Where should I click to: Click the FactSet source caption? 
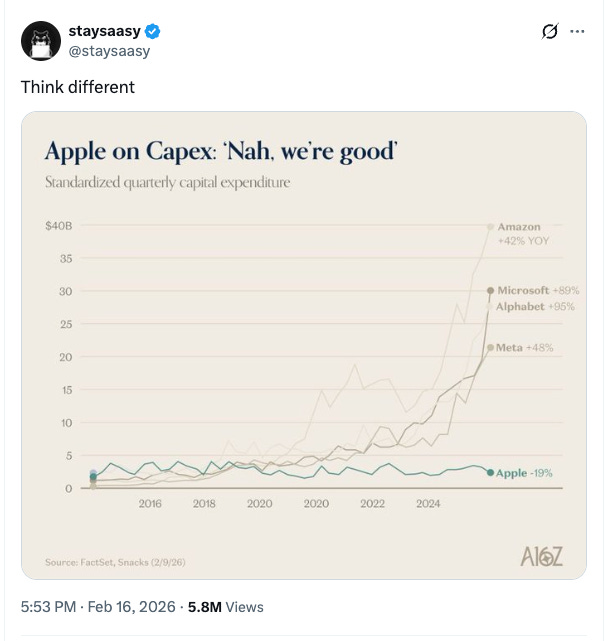(114, 564)
